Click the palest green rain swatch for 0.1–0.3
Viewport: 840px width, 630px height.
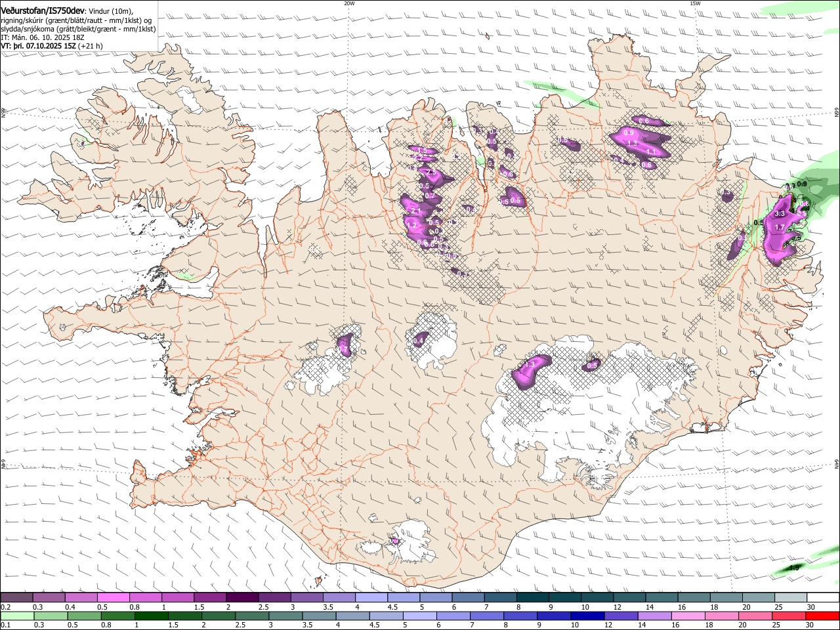coord(17,616)
